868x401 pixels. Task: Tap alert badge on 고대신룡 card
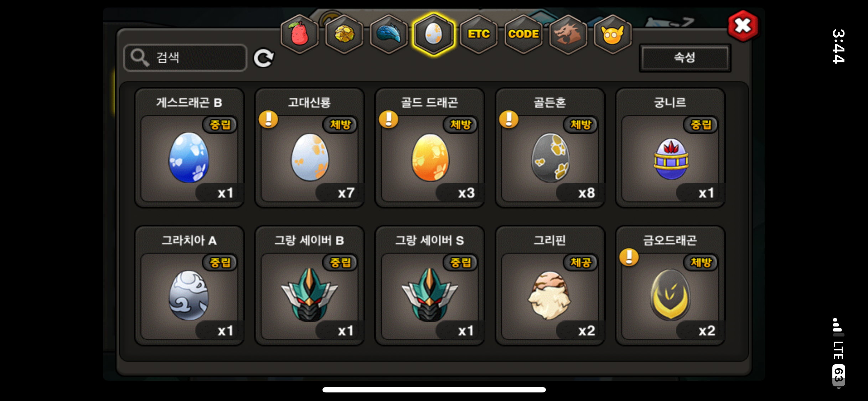click(268, 119)
